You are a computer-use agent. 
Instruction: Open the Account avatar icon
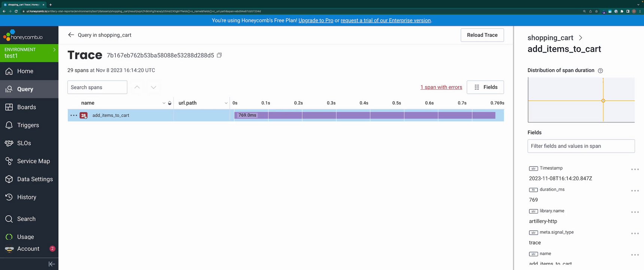click(x=9, y=249)
